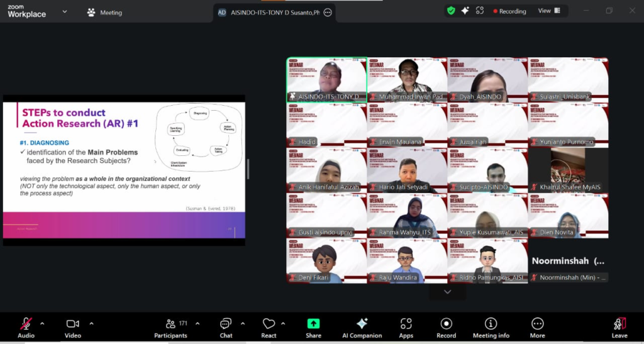Open the More options menu
The image size is (644, 344).
click(537, 324)
